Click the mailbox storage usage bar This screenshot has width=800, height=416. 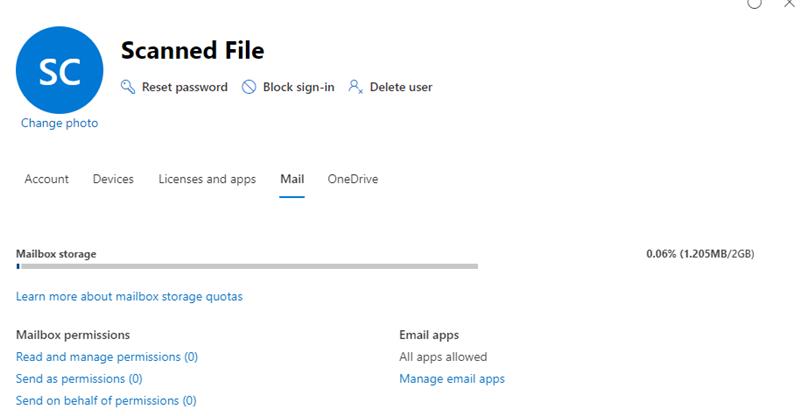click(247, 266)
